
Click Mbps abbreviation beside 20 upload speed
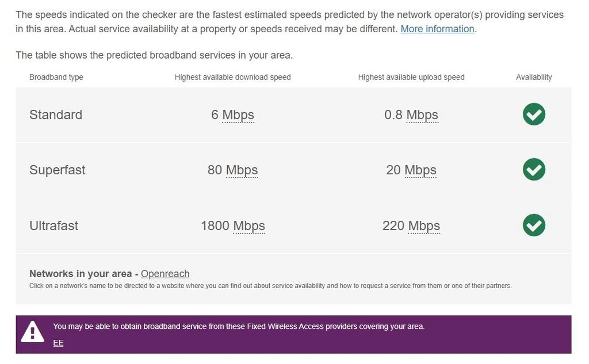(420, 170)
